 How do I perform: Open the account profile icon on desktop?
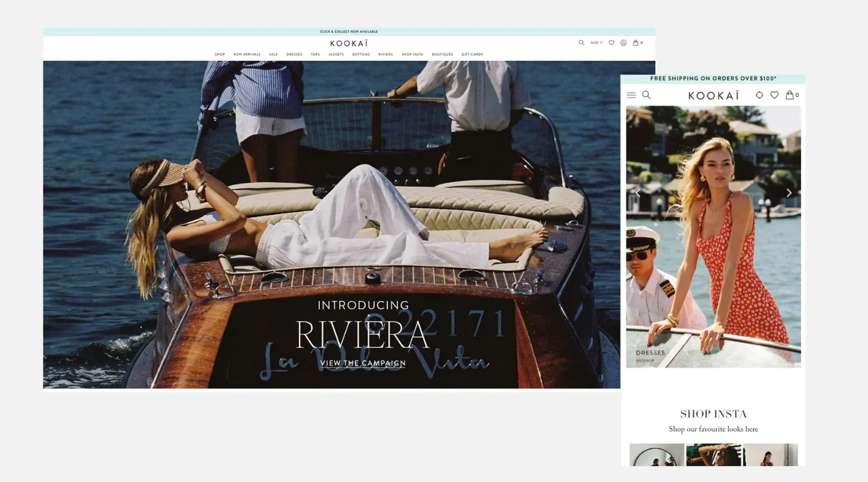pyautogui.click(x=623, y=43)
